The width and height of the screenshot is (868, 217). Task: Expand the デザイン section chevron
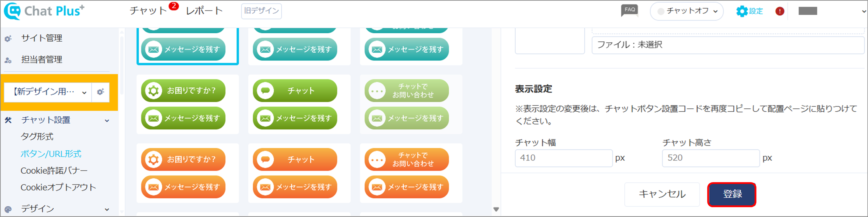pyautogui.click(x=107, y=210)
